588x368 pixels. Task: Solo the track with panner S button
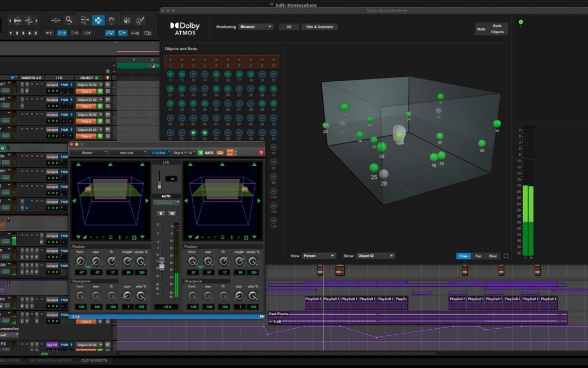pyautogui.click(x=161, y=213)
